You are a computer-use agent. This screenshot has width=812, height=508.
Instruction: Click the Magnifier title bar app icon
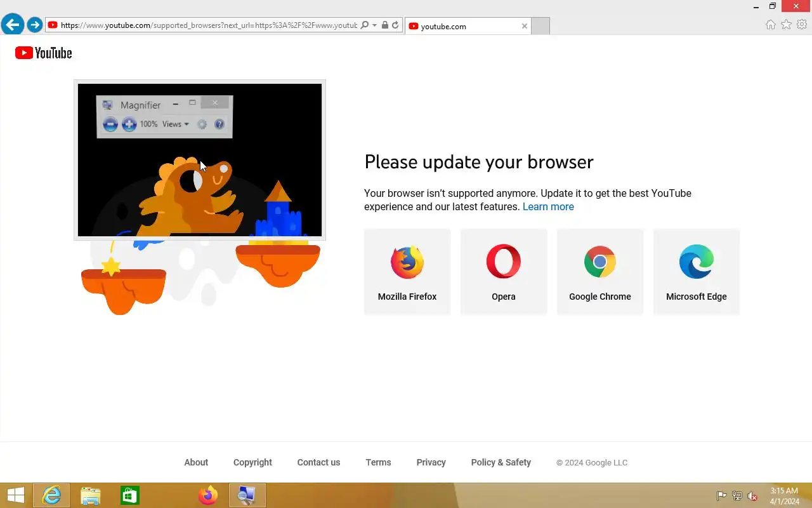tap(107, 105)
